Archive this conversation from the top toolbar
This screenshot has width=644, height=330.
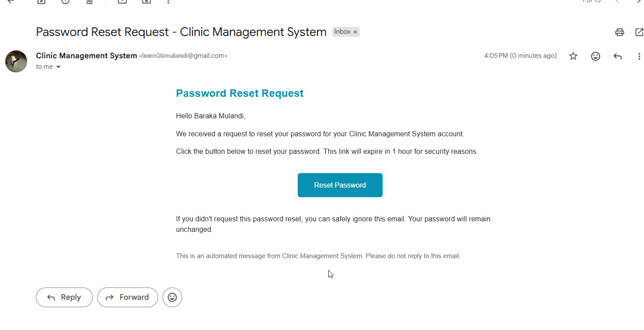(x=41, y=1)
